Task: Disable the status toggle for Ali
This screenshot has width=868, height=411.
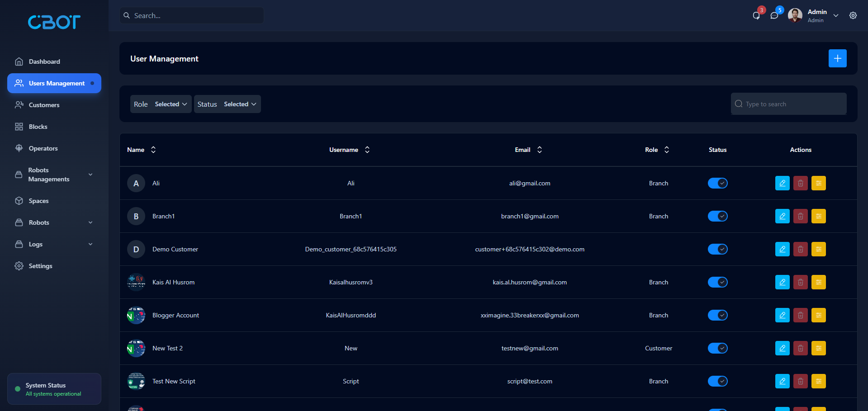Action: pos(717,183)
